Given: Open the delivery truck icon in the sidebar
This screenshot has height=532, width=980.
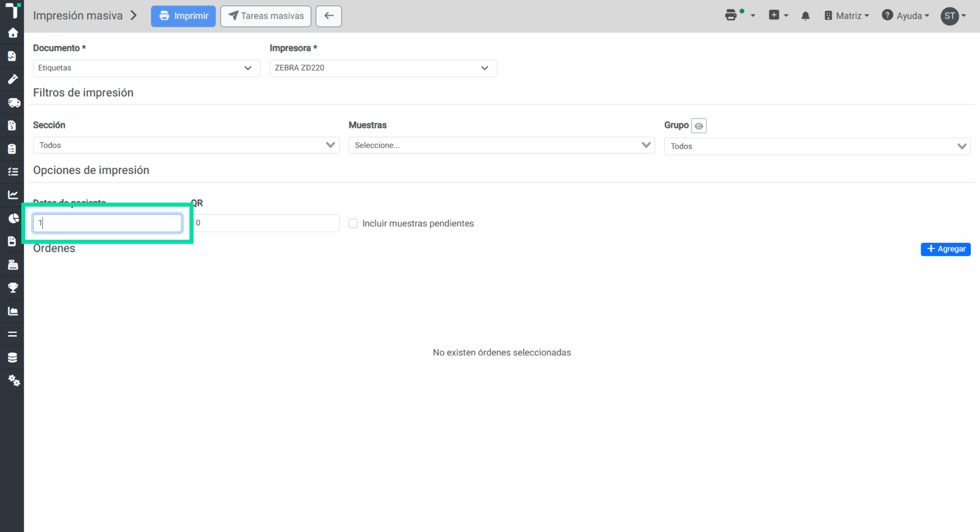Looking at the screenshot, I should [x=13, y=102].
